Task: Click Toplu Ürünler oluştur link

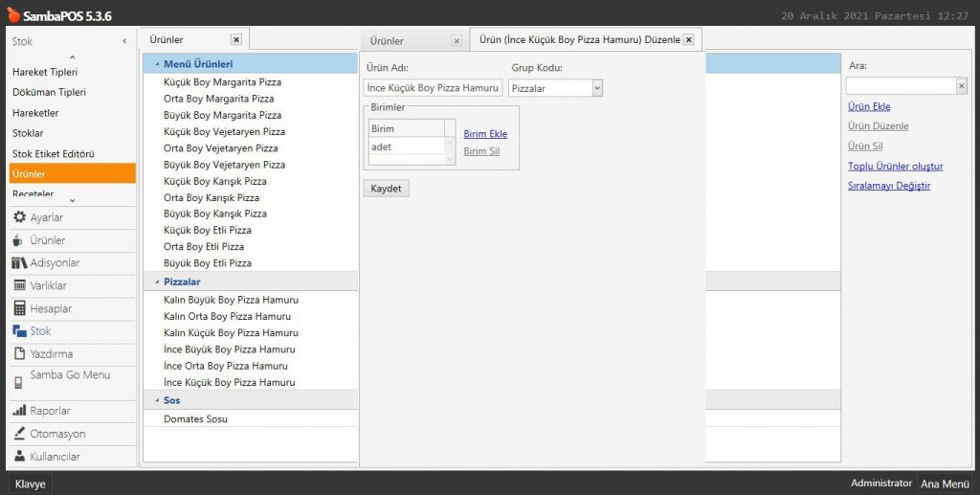Action: tap(895, 167)
